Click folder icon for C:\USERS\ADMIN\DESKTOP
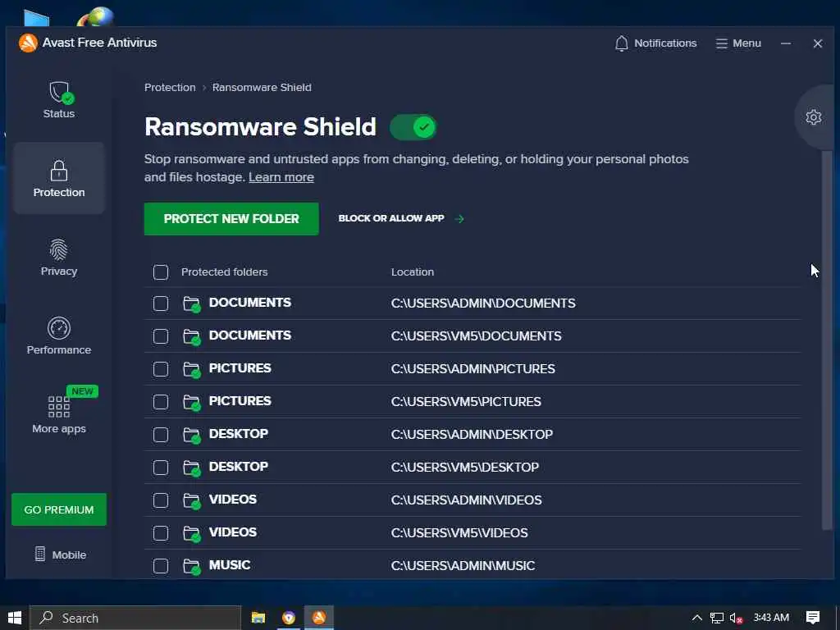The width and height of the screenshot is (840, 630). (x=191, y=435)
